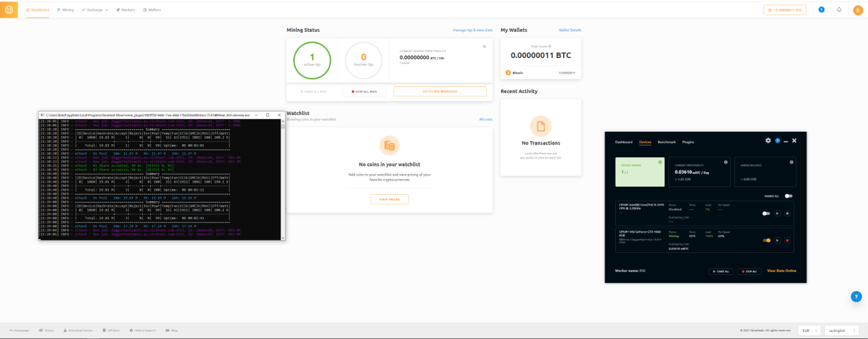Click the VIEW PRICES button

click(390, 200)
